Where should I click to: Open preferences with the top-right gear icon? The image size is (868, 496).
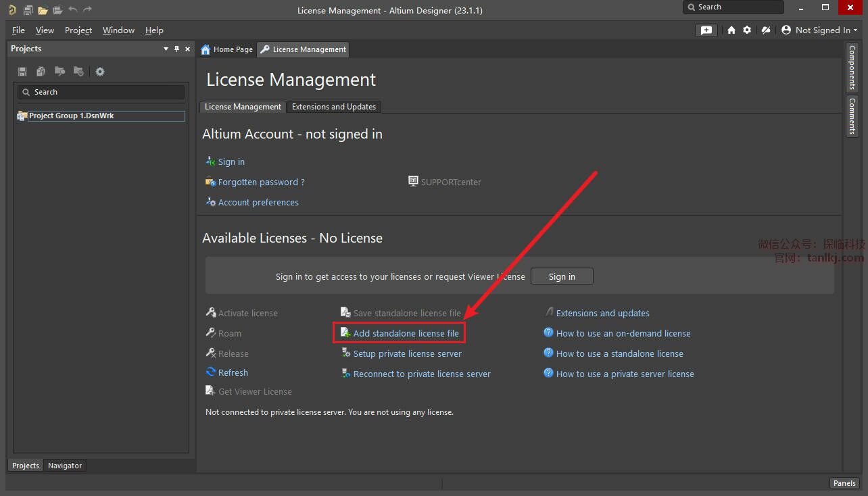tap(747, 30)
